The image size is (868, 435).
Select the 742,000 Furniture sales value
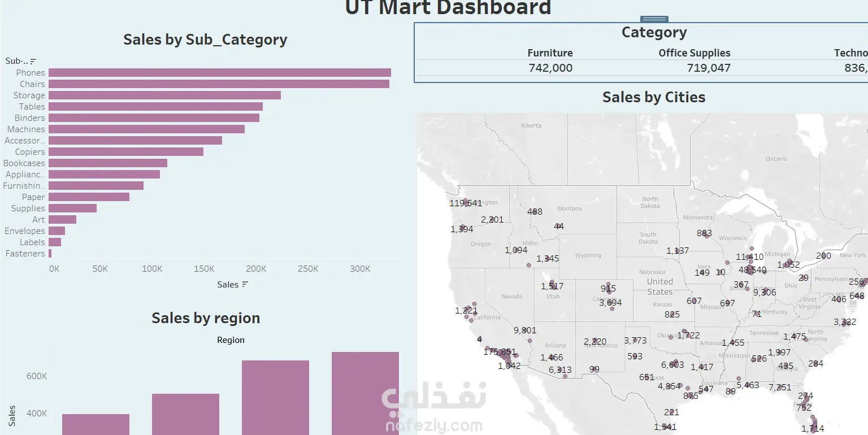pos(550,68)
